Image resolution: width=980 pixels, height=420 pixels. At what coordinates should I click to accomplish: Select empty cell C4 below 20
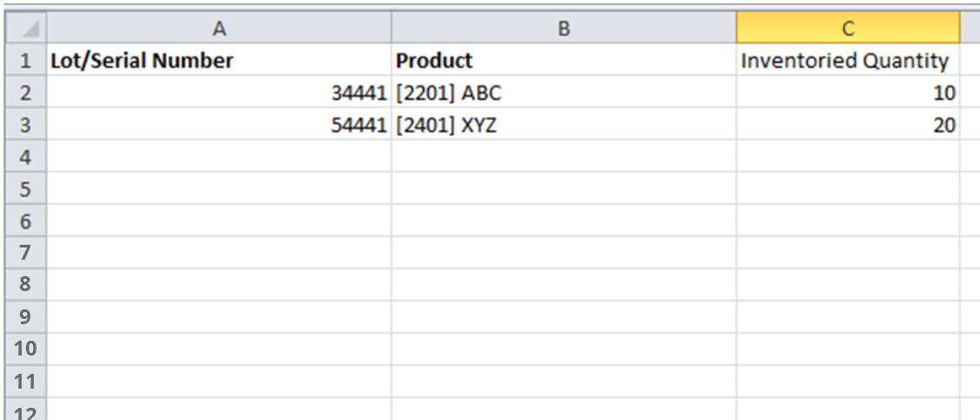click(847, 158)
